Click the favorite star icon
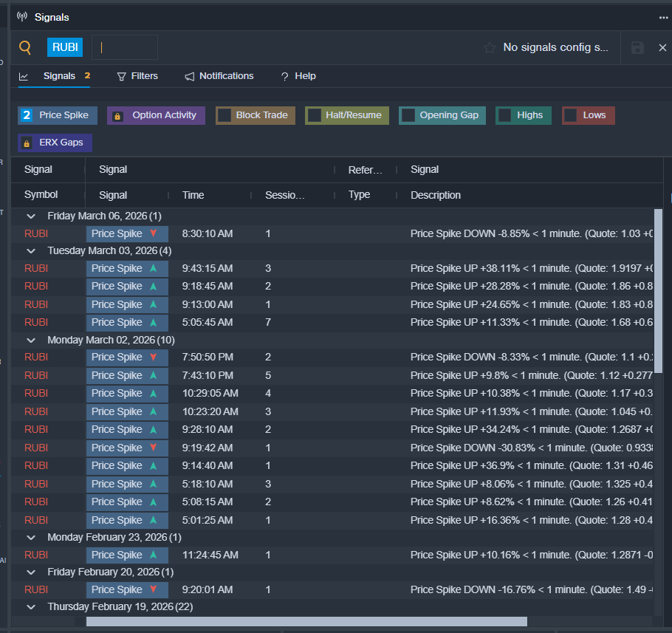Viewport: 672px width, 633px height. [490, 47]
